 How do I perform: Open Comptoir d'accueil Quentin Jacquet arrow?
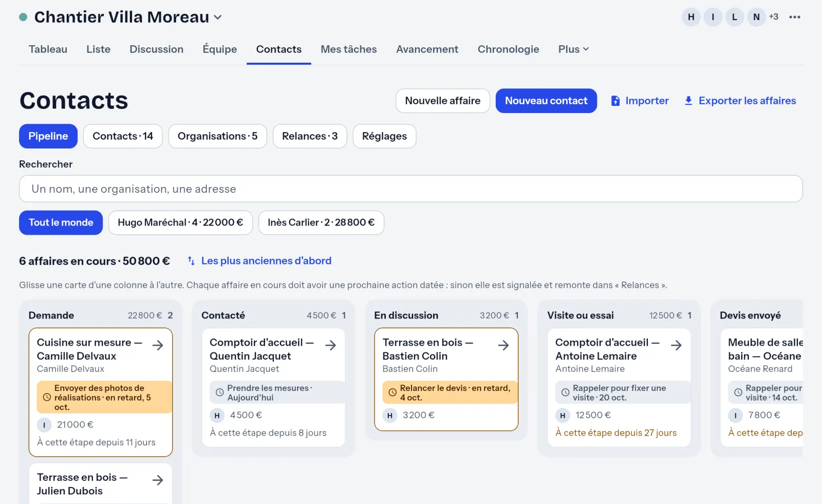tap(331, 345)
